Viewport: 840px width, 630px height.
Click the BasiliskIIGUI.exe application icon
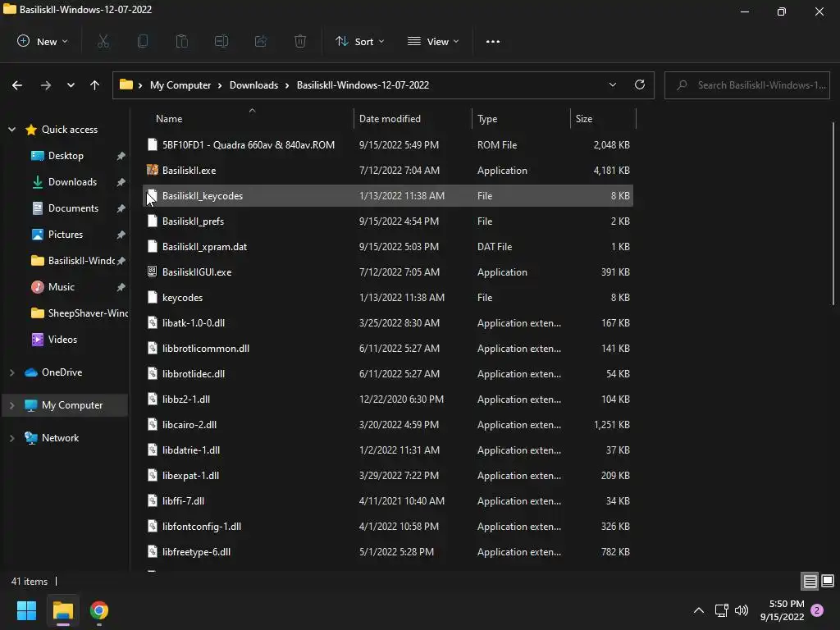coord(152,272)
